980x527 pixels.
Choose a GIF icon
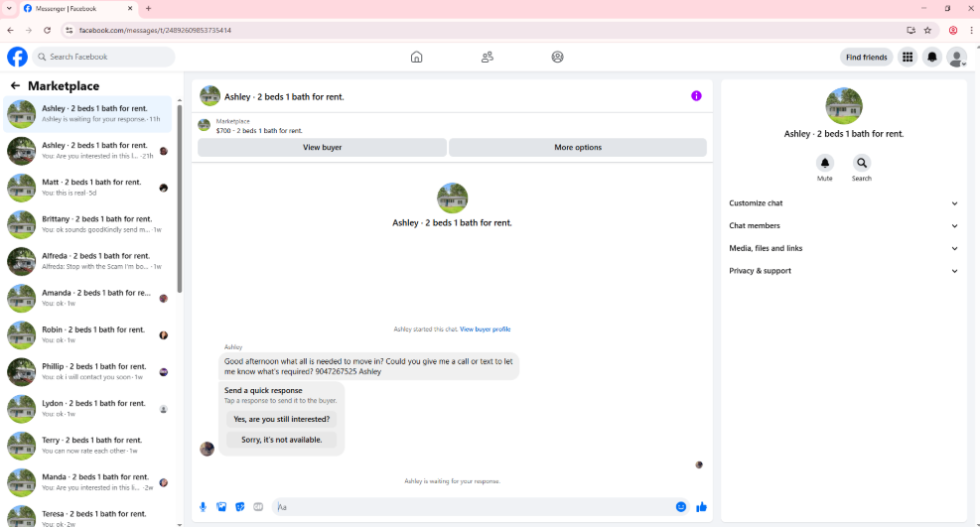tap(258, 507)
